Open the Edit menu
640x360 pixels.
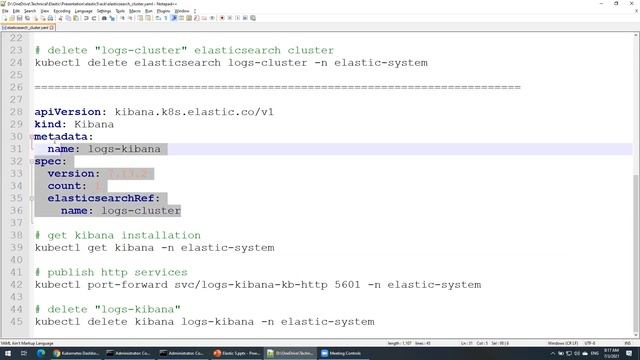coord(16,11)
